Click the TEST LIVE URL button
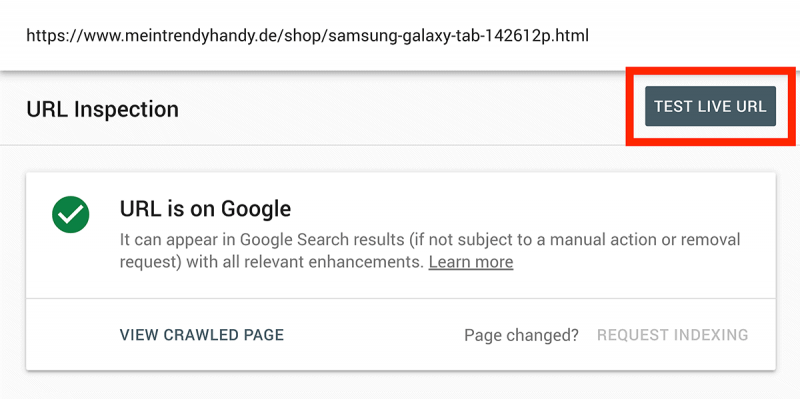The height and width of the screenshot is (399, 800). tap(710, 106)
